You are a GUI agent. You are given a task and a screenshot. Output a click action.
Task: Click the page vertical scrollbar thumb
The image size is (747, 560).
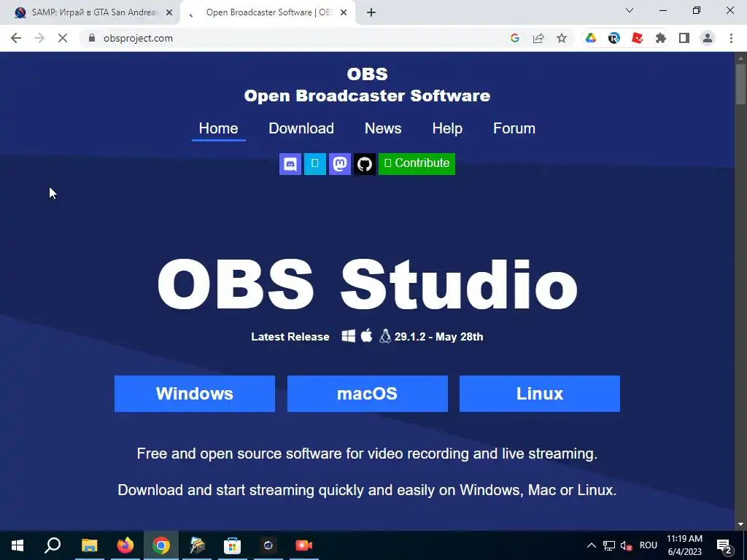tap(740, 84)
